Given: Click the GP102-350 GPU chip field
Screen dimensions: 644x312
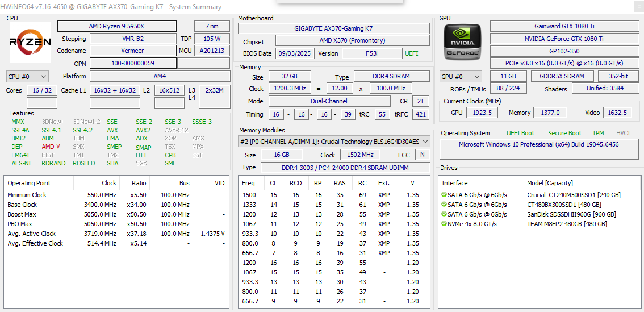Looking at the screenshot, I should click(x=564, y=51).
